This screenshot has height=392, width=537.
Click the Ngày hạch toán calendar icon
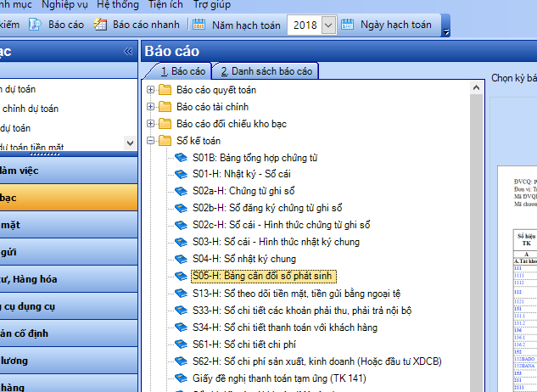347,25
